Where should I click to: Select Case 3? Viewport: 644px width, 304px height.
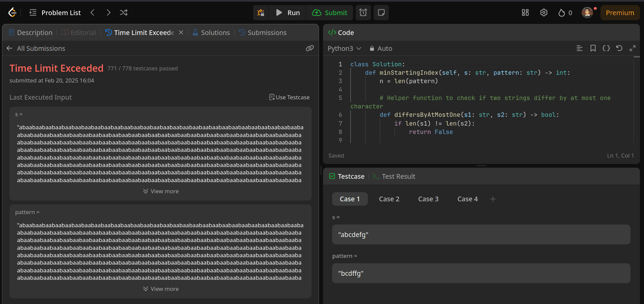point(428,199)
